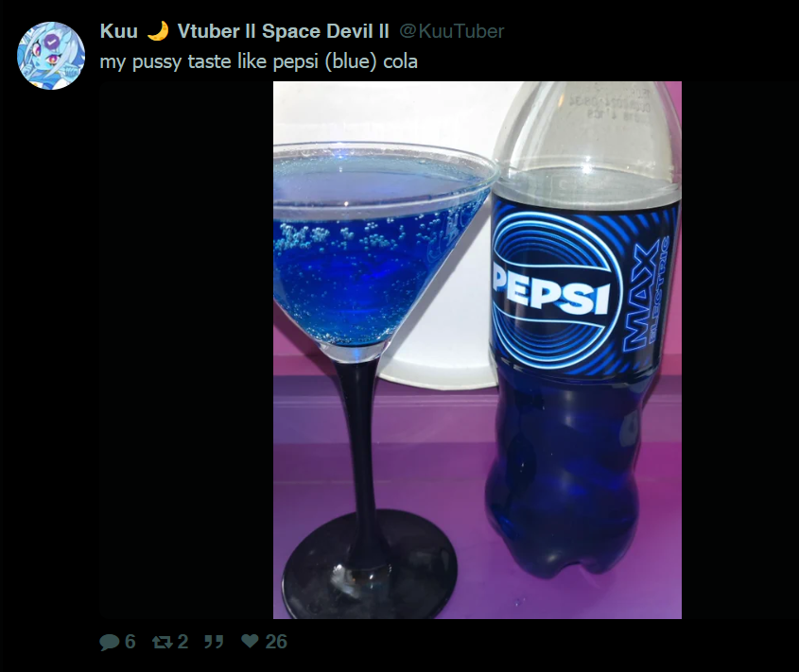The image size is (799, 672).
Task: Like the tweet with the heart icon
Action: (250, 641)
